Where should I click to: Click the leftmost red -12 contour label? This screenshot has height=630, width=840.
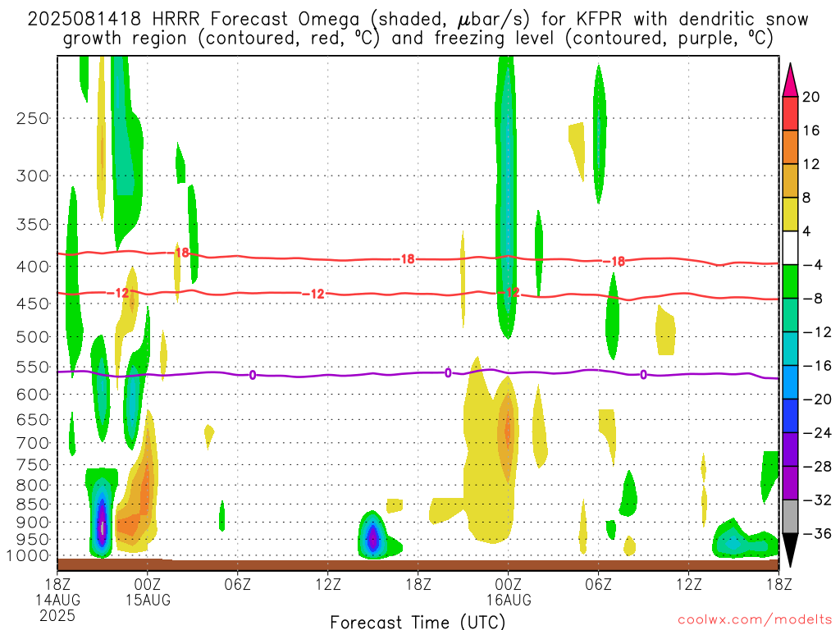pos(118,293)
